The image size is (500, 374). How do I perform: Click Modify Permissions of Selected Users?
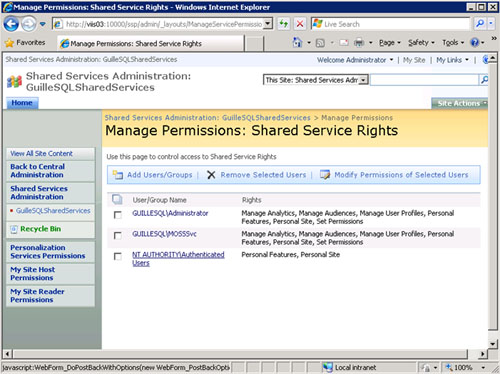(x=401, y=175)
